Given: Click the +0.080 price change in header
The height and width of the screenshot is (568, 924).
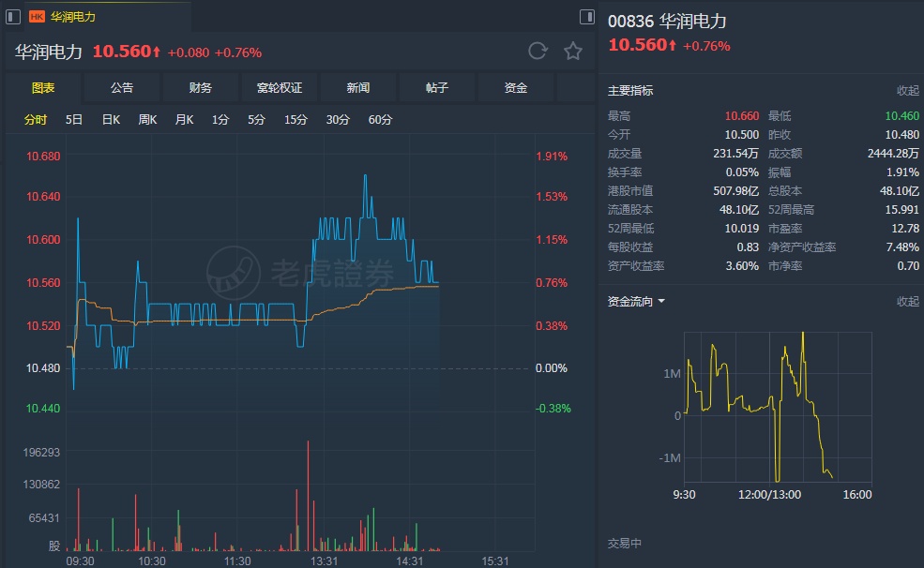Looking at the screenshot, I should (189, 52).
